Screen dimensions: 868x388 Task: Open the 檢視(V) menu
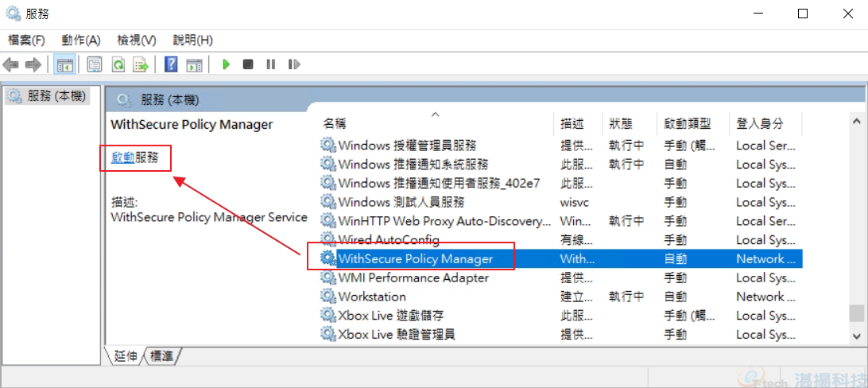(x=137, y=41)
